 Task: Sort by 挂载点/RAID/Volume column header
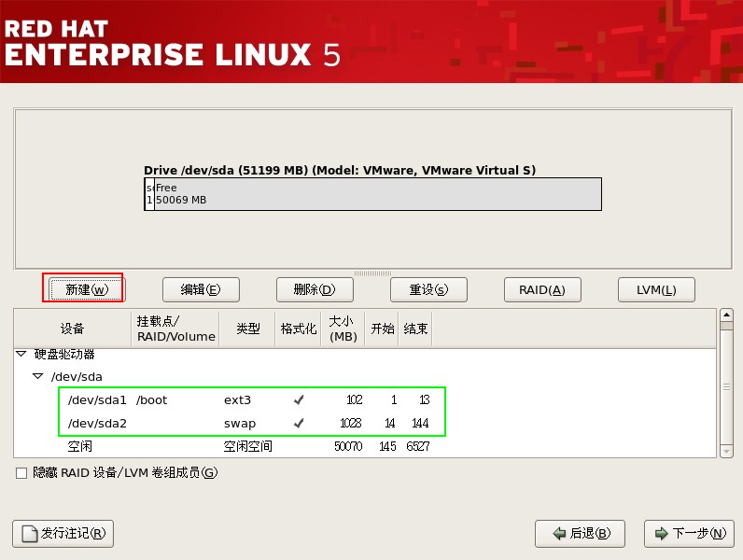(x=175, y=329)
